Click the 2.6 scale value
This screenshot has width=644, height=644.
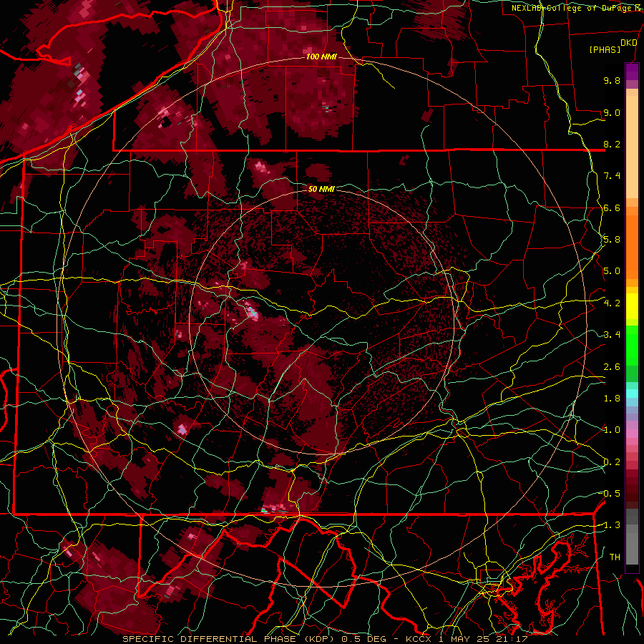pyautogui.click(x=612, y=367)
